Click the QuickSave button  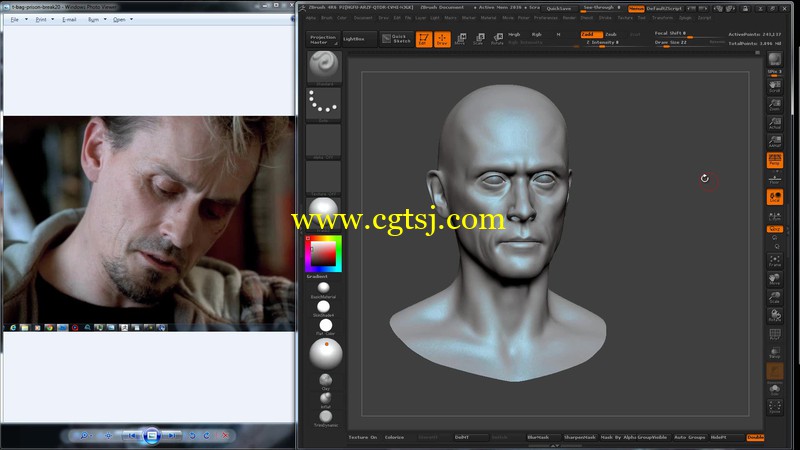point(559,9)
